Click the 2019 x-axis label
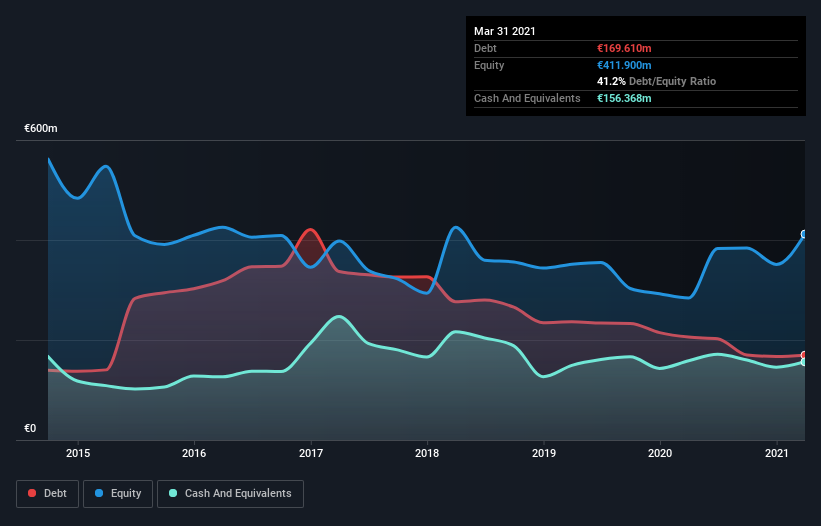The width and height of the screenshot is (821, 526). tap(544, 453)
